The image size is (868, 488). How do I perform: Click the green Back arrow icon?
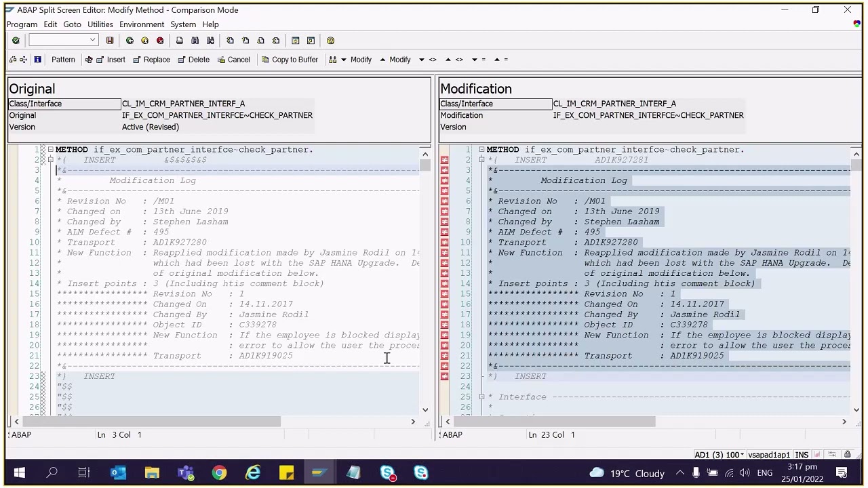point(130,41)
